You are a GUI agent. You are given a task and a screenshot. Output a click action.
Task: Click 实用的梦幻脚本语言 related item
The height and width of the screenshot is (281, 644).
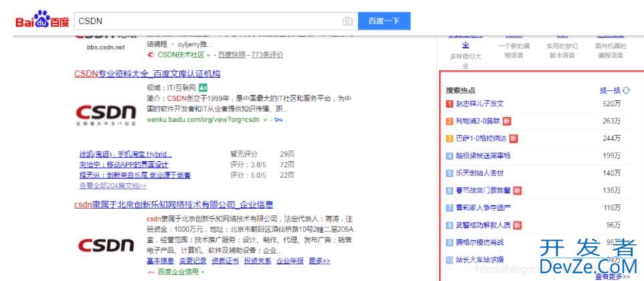562,50
